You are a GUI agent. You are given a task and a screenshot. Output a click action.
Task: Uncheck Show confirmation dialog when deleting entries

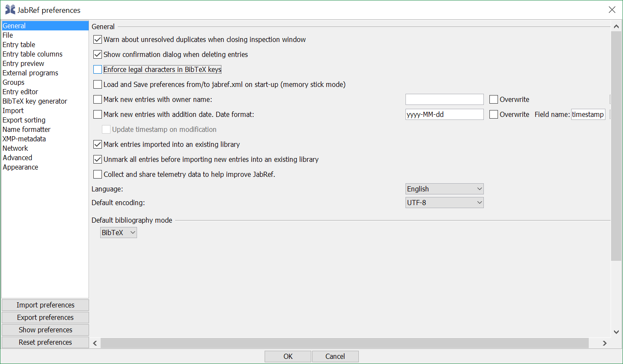[98, 54]
